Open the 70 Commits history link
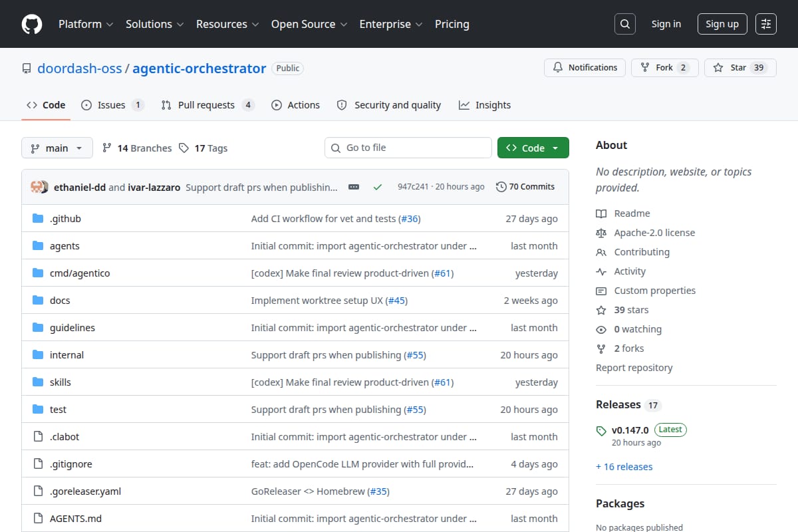798x532 pixels. coord(525,187)
